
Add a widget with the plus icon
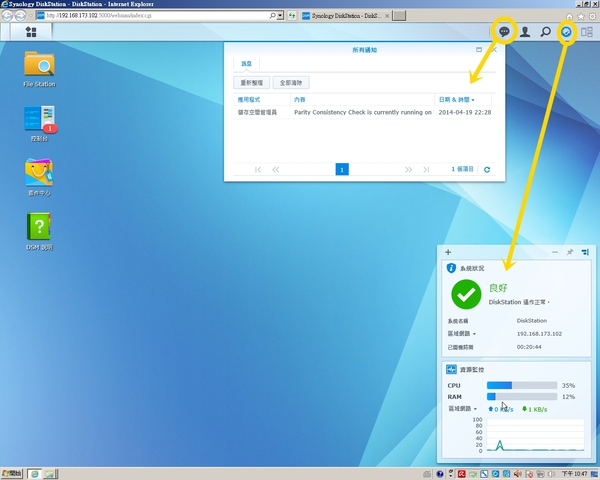tap(448, 252)
